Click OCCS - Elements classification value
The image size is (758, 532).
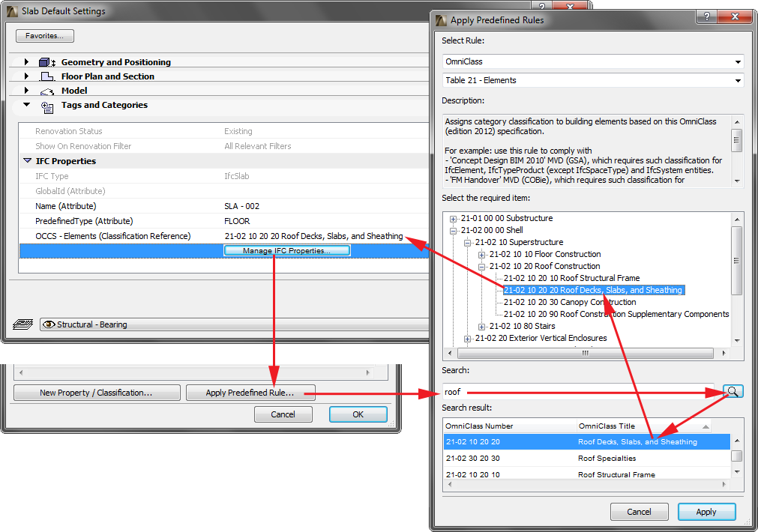tap(313, 236)
